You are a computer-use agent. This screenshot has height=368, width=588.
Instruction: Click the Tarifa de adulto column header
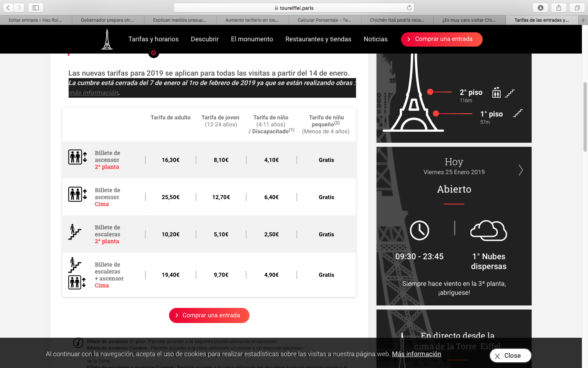pos(171,117)
